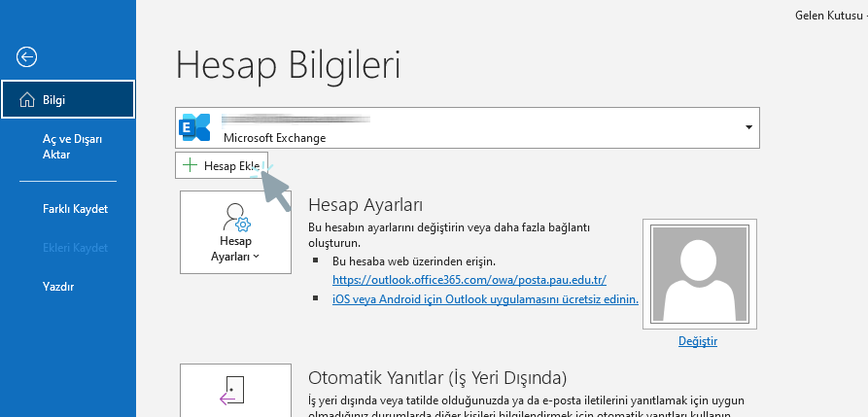
Task: Click the Hesap Ekle button
Action: (x=222, y=165)
